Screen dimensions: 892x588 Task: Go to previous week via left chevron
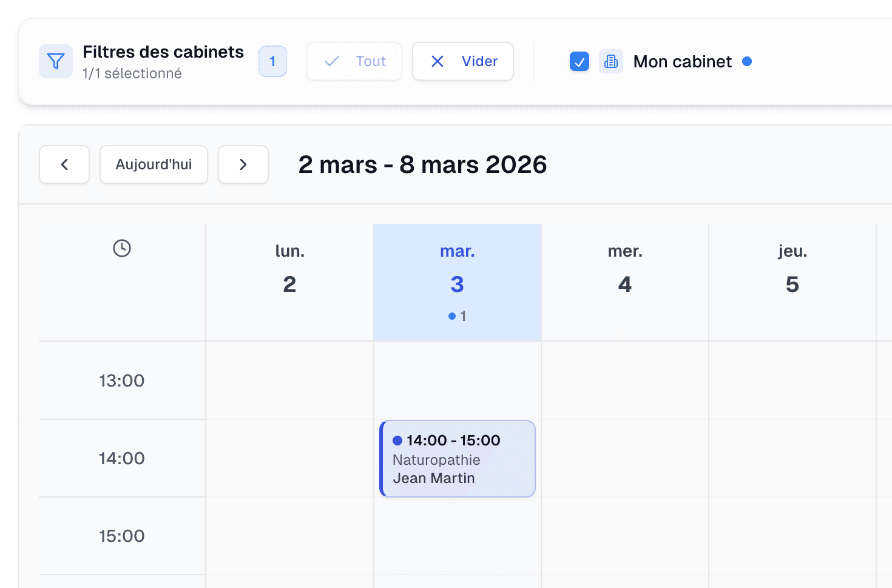point(64,164)
